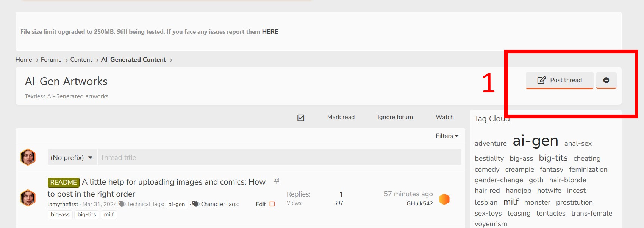Click the check-square icon left of Mark read

coord(301,118)
